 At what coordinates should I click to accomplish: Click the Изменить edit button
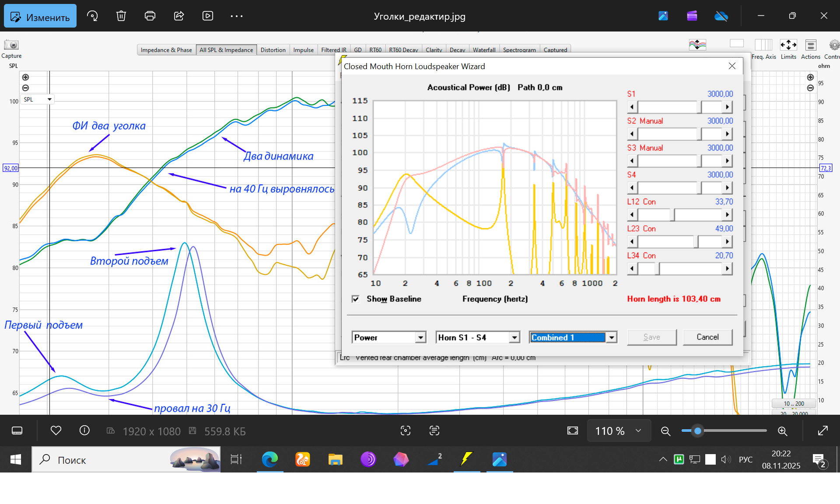tap(40, 17)
